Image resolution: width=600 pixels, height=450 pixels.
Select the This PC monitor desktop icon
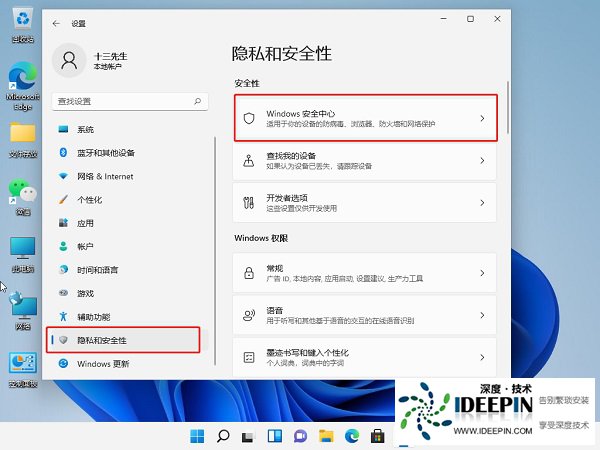[x=23, y=254]
